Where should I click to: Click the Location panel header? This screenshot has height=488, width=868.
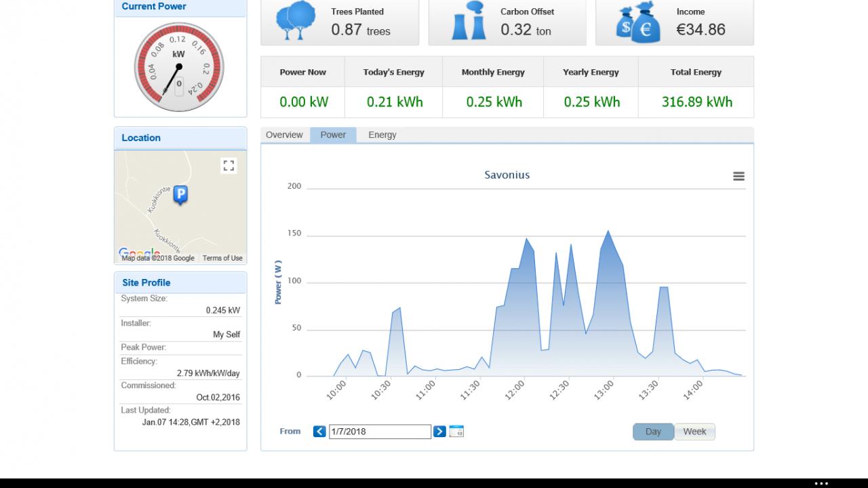point(180,138)
